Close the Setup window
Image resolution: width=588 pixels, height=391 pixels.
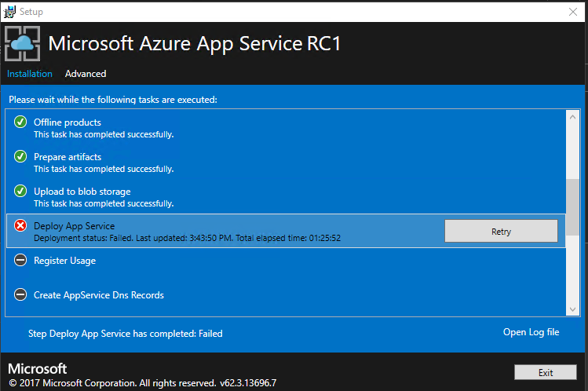(573, 12)
